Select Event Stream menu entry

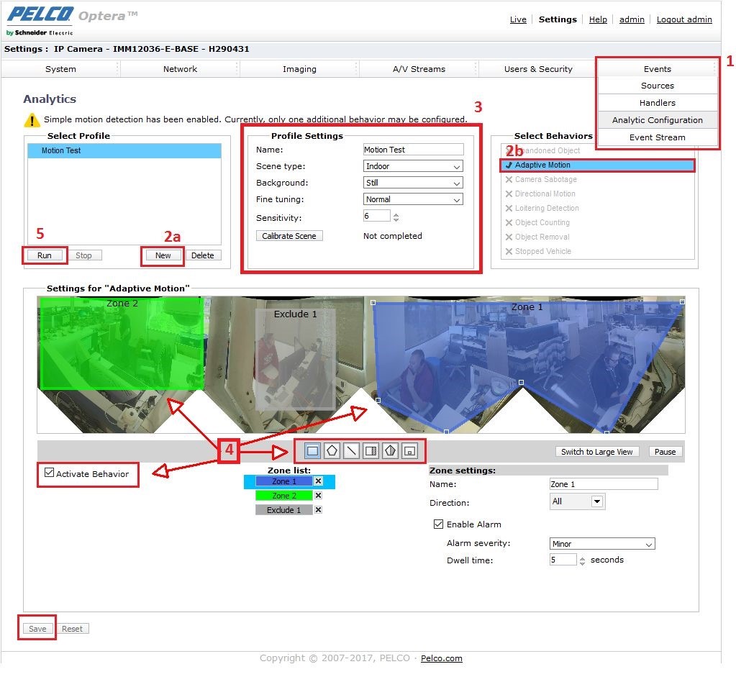coord(657,137)
